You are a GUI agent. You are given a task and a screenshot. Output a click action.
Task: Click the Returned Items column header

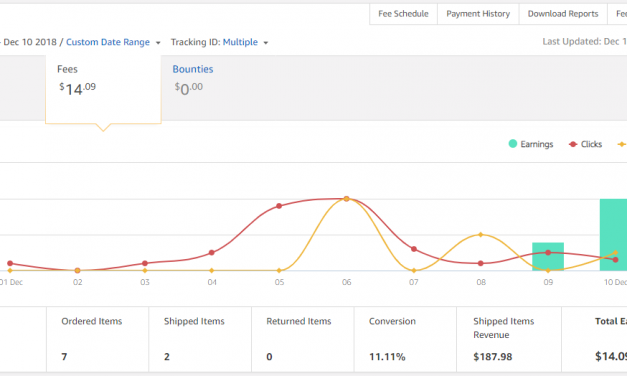click(x=299, y=321)
